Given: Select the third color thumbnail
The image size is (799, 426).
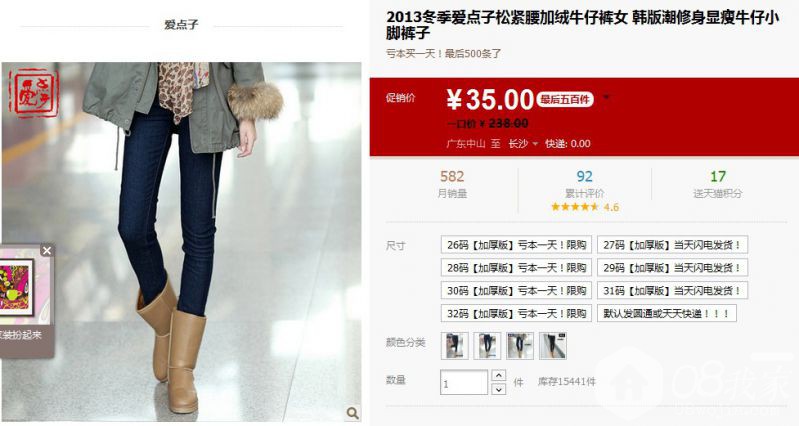Looking at the screenshot, I should (x=520, y=345).
